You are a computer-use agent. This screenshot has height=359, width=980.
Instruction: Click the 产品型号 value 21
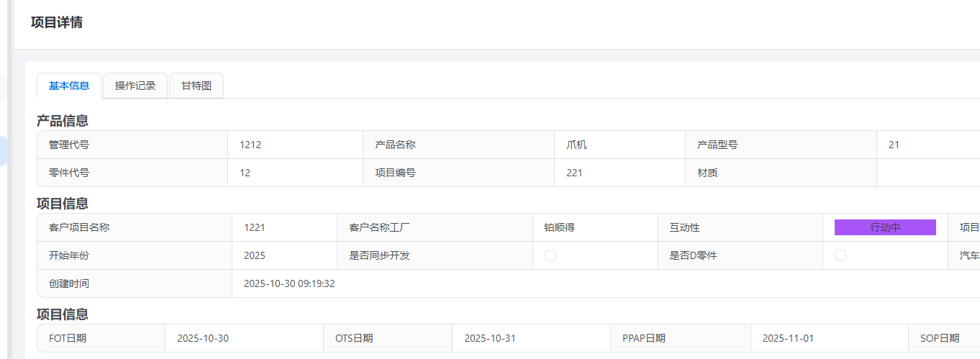[894, 145]
